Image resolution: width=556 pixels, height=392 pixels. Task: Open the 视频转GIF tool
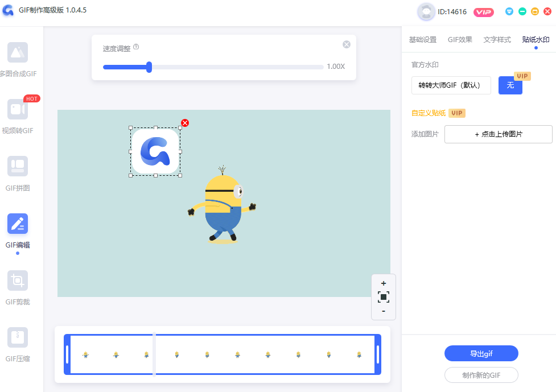point(18,116)
